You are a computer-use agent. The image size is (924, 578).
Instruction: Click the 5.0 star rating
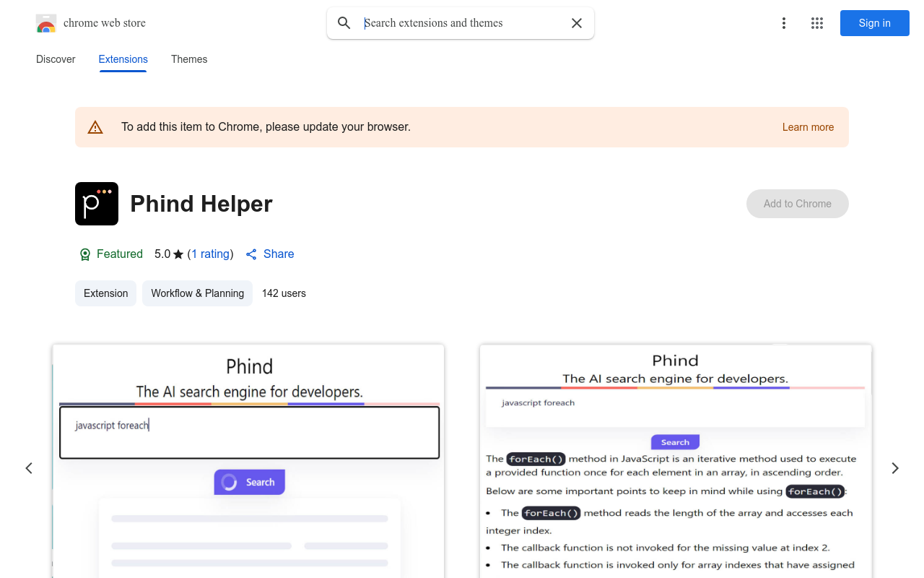click(x=169, y=254)
